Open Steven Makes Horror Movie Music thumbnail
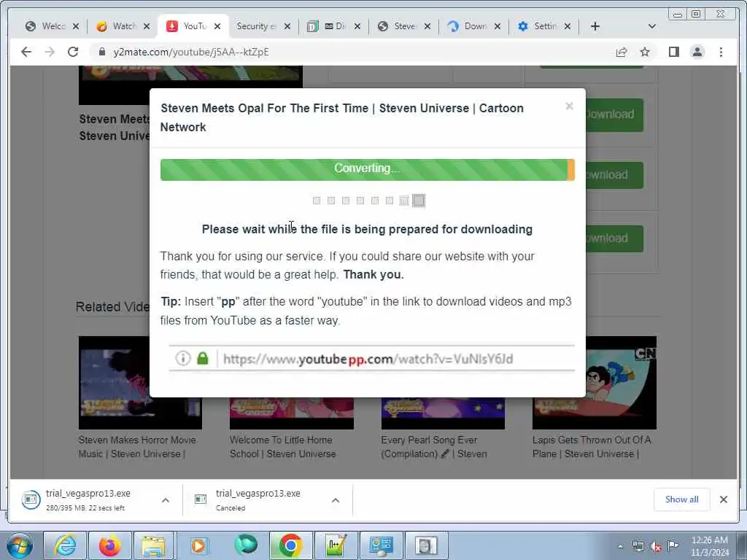 pyautogui.click(x=140, y=383)
